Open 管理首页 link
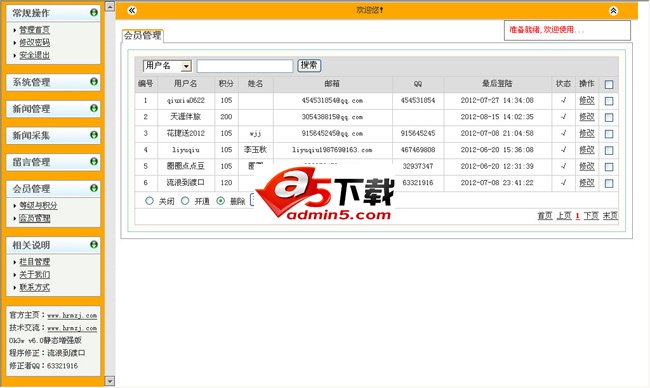 tap(34, 30)
